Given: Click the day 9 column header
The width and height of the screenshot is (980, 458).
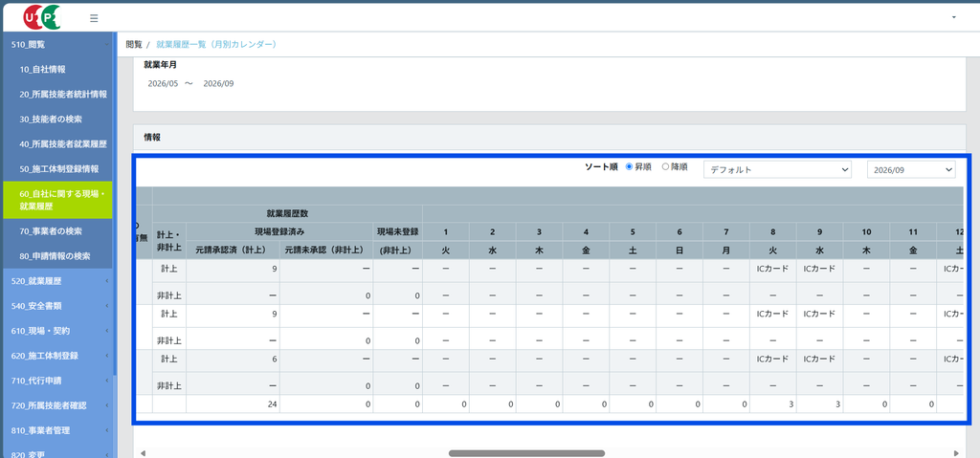Looking at the screenshot, I should 819,231.
